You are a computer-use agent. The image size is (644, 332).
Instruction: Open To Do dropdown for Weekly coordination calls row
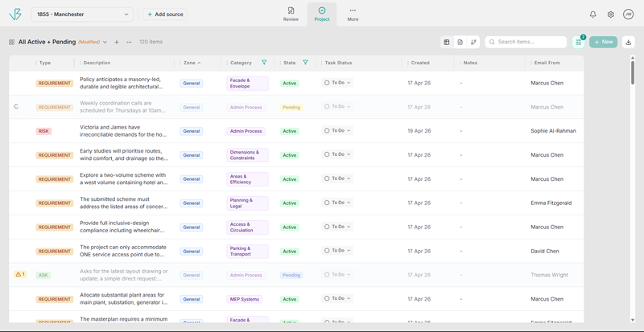337,106
